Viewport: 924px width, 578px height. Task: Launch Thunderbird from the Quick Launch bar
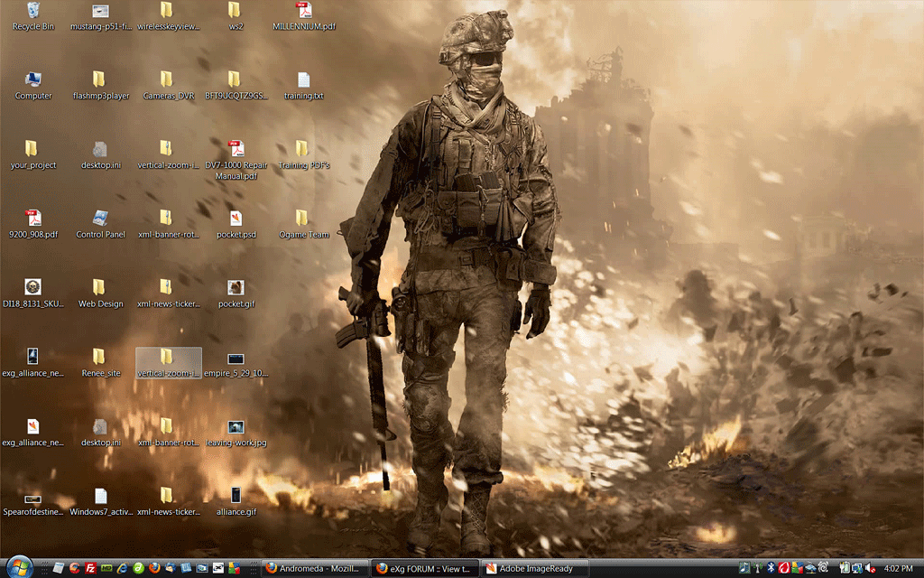pos(170,568)
